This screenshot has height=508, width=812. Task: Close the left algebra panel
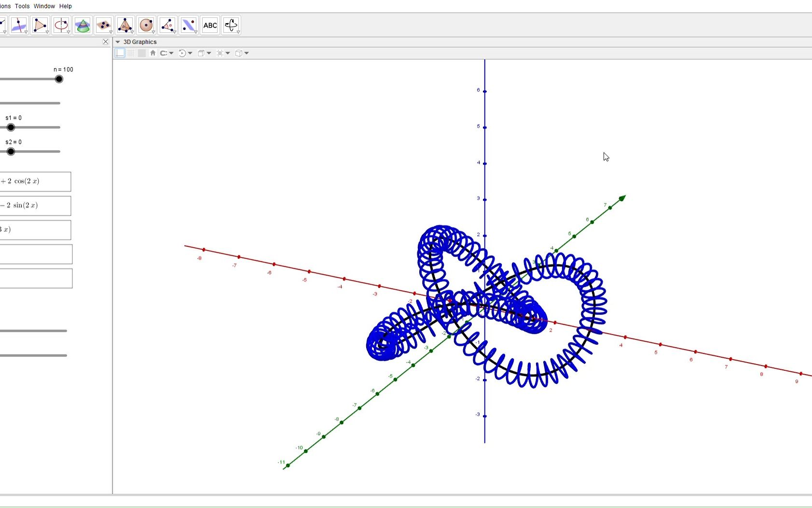(106, 42)
